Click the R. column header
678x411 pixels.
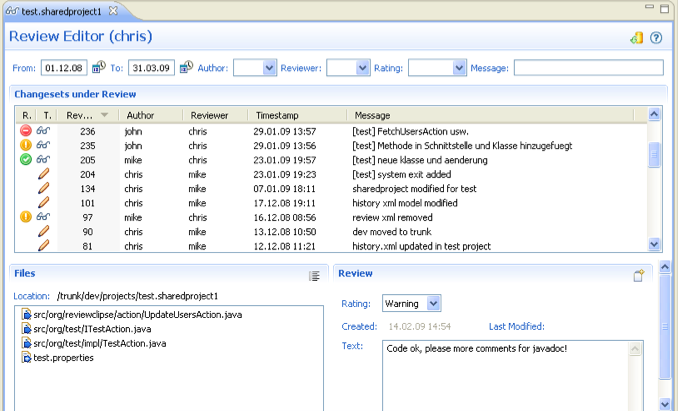tap(26, 115)
